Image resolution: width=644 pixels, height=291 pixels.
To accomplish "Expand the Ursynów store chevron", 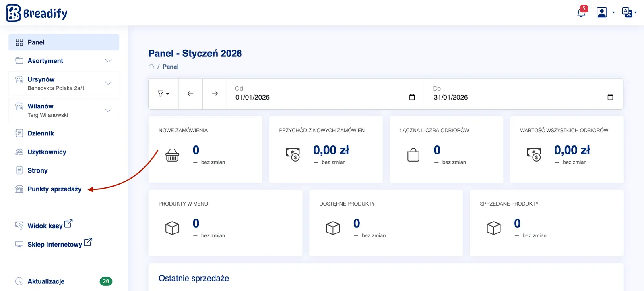I will [108, 83].
